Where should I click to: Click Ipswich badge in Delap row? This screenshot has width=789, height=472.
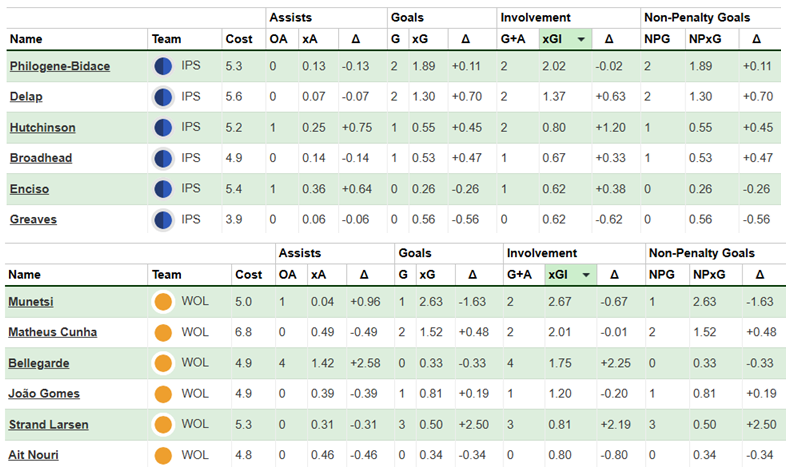point(163,97)
